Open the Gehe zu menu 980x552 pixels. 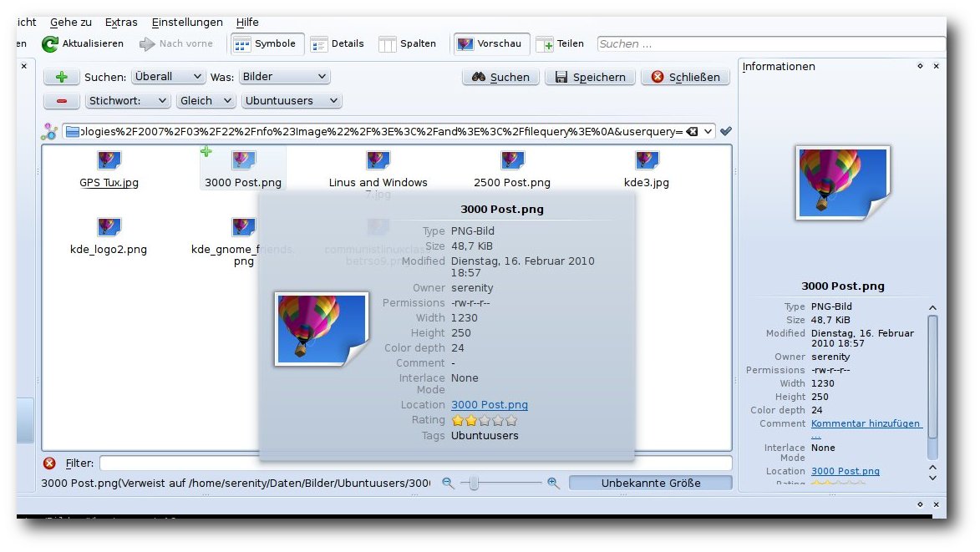pos(71,23)
